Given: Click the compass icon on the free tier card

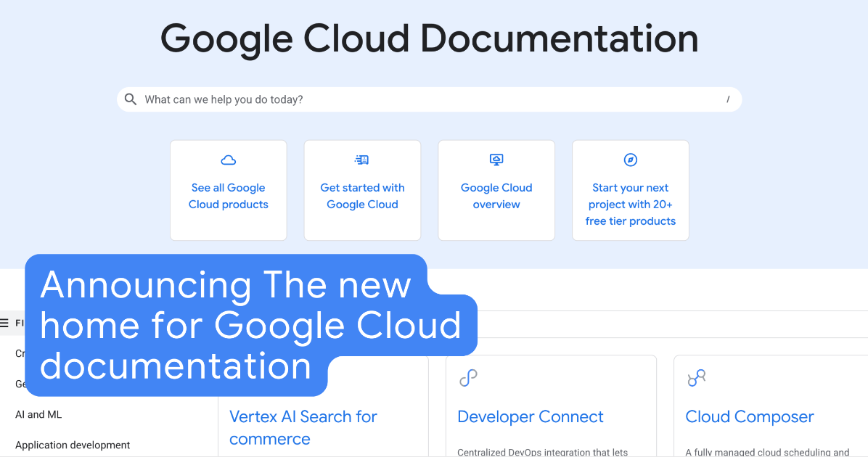Looking at the screenshot, I should click(x=630, y=160).
